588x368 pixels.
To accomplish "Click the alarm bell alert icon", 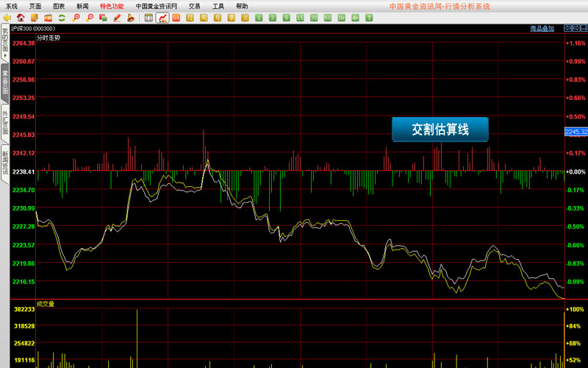I will pos(130,17).
